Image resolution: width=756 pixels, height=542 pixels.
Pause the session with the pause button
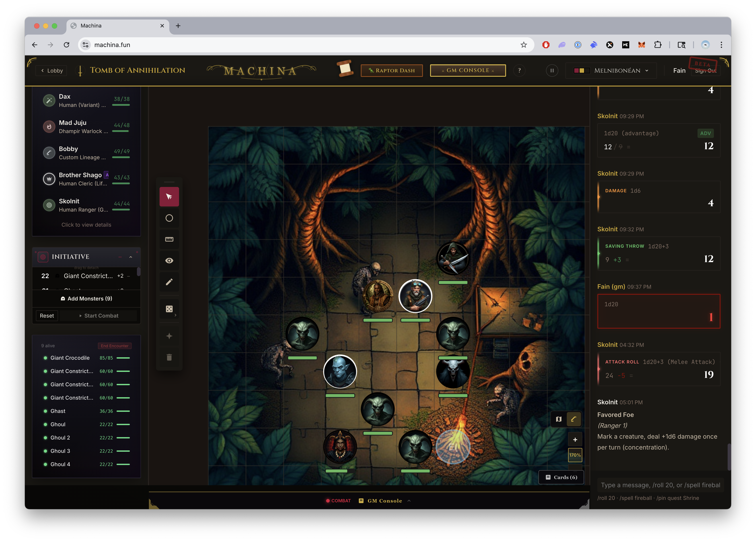[x=552, y=70]
